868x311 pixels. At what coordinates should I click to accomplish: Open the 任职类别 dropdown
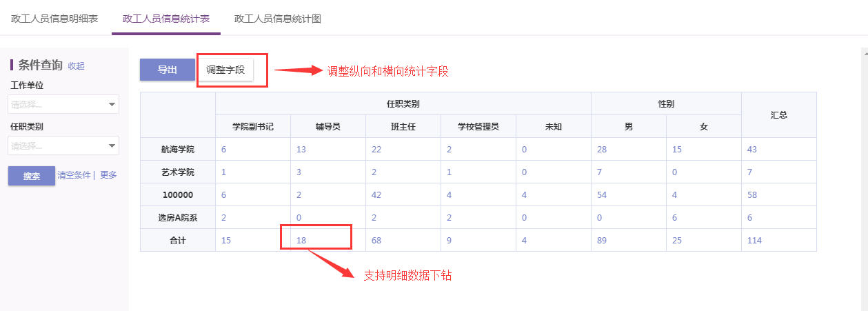point(63,146)
